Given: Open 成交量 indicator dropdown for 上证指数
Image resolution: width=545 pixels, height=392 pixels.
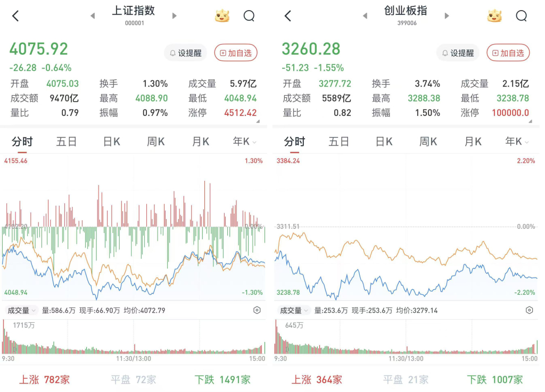Looking at the screenshot, I should coord(21,310).
